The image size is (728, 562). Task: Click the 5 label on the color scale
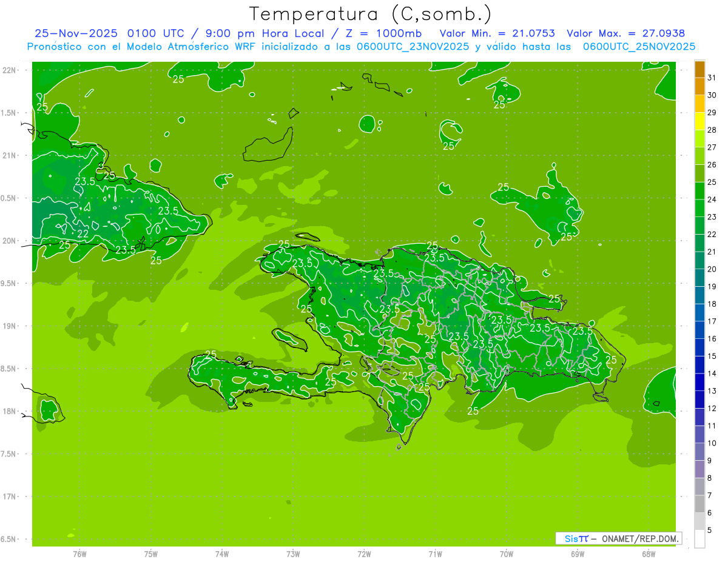click(710, 530)
